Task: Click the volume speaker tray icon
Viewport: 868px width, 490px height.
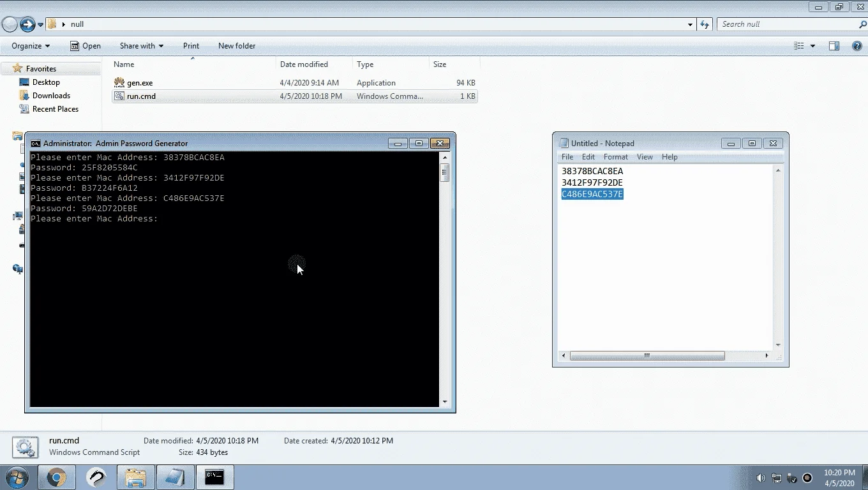Action: [761, 478]
